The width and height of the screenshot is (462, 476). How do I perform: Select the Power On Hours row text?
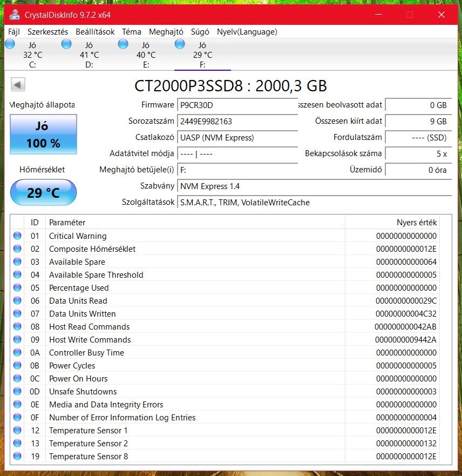pyautogui.click(x=78, y=379)
